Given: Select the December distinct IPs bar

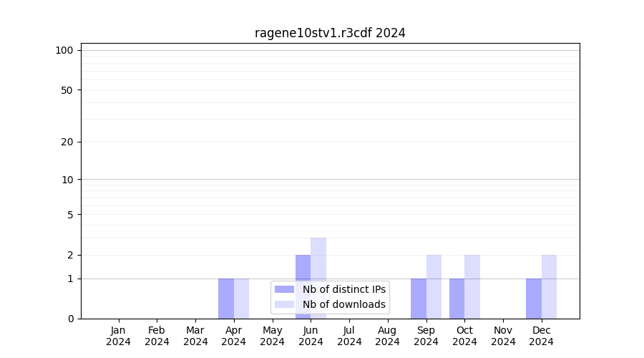Looking at the screenshot, I should [534, 298].
